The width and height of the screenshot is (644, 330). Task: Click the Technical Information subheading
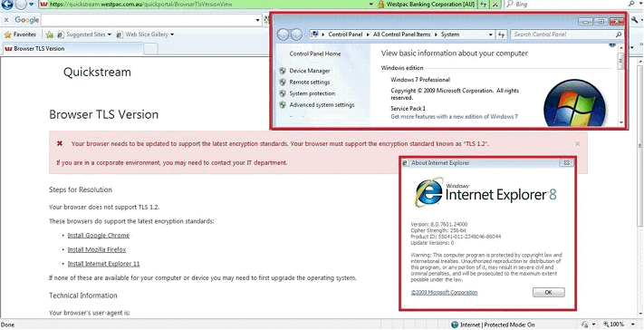pos(83,296)
